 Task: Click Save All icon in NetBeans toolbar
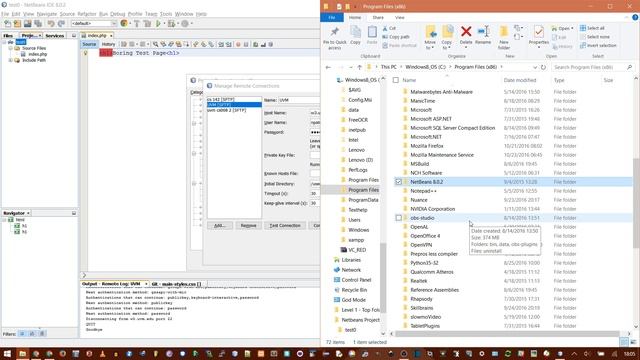pos(38,24)
